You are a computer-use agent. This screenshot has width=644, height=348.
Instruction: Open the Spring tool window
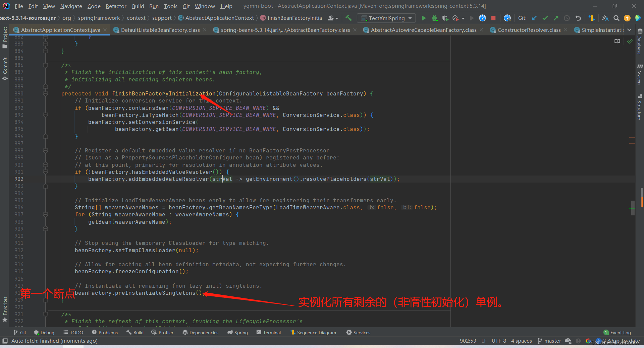point(237,333)
